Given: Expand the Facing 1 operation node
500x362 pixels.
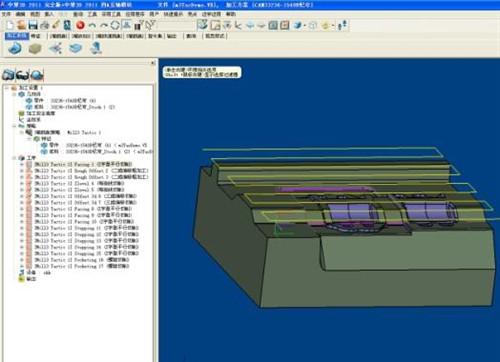Looking at the screenshot, I should click(x=22, y=164).
